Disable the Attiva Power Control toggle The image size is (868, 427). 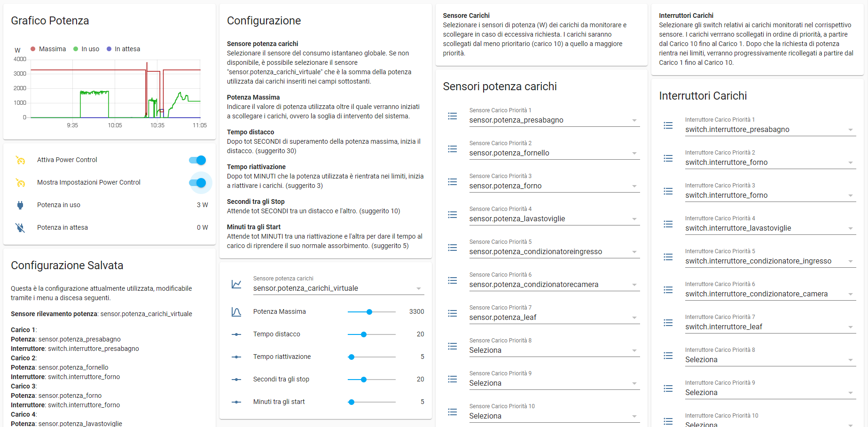tap(198, 160)
